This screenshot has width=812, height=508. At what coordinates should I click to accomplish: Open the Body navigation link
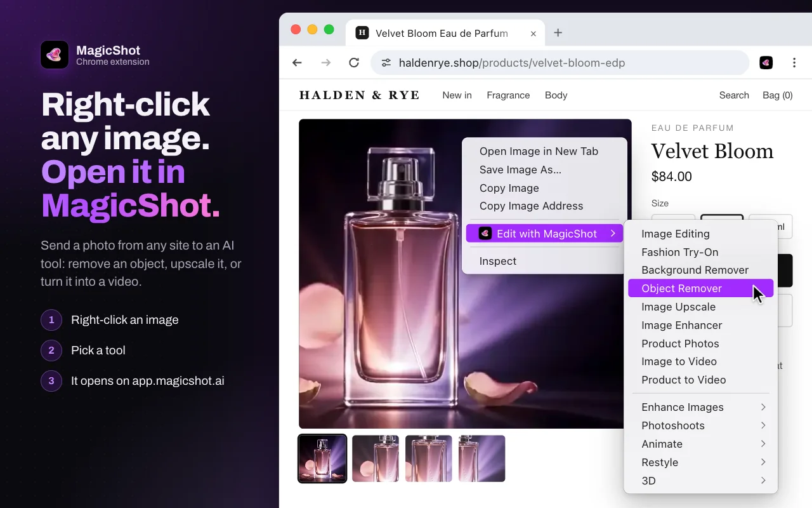[556, 95]
